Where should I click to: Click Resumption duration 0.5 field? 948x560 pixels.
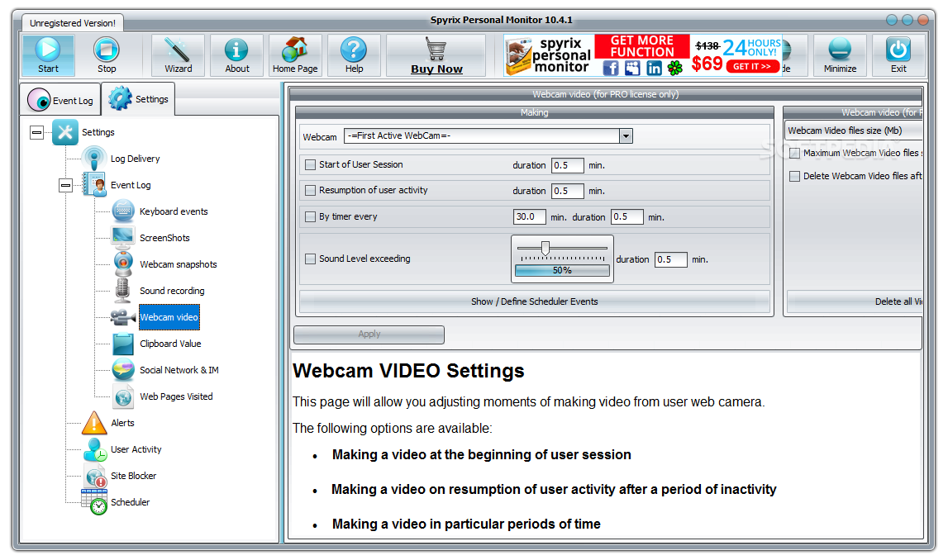click(x=567, y=191)
